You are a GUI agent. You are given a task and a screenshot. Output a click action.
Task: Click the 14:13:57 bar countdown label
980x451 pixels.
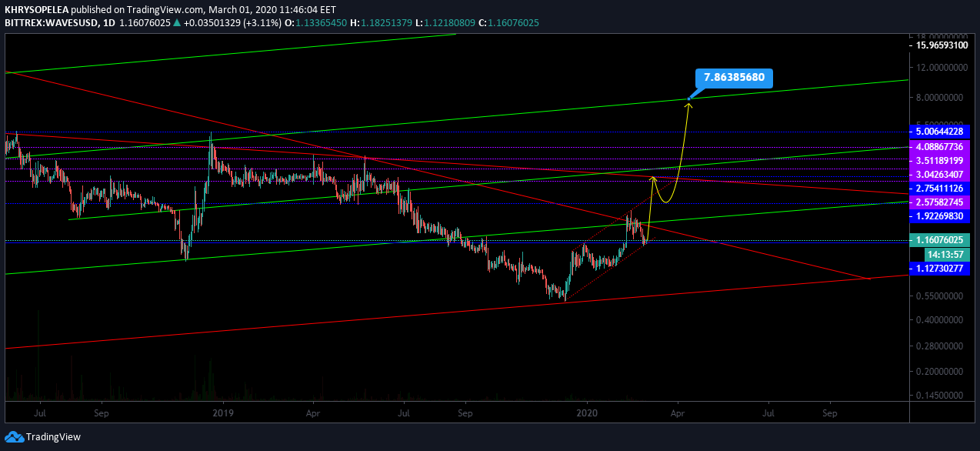coord(947,254)
